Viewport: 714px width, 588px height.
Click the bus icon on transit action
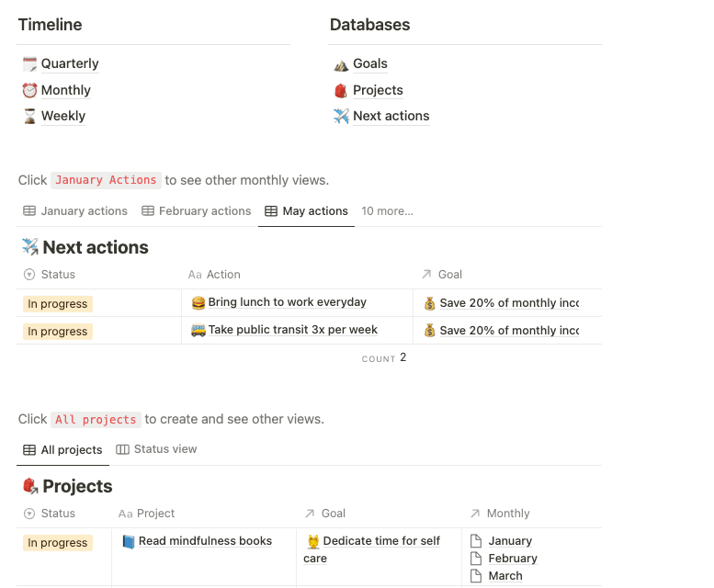198,330
